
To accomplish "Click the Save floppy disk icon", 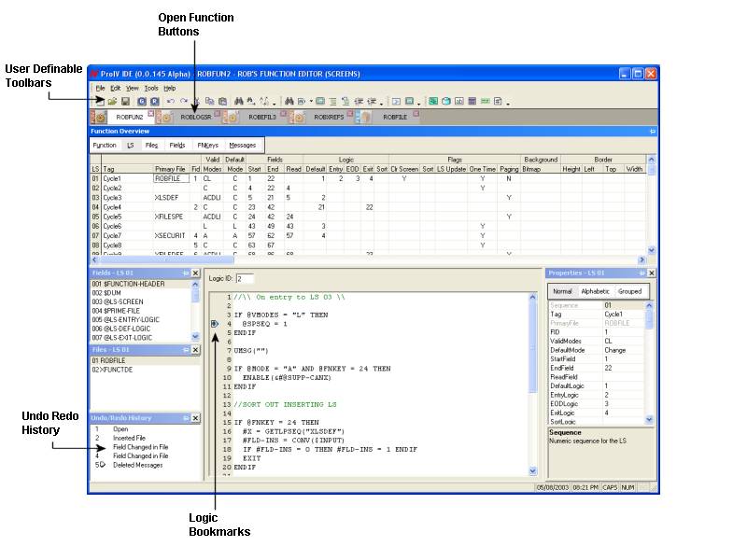I will coord(125,102).
